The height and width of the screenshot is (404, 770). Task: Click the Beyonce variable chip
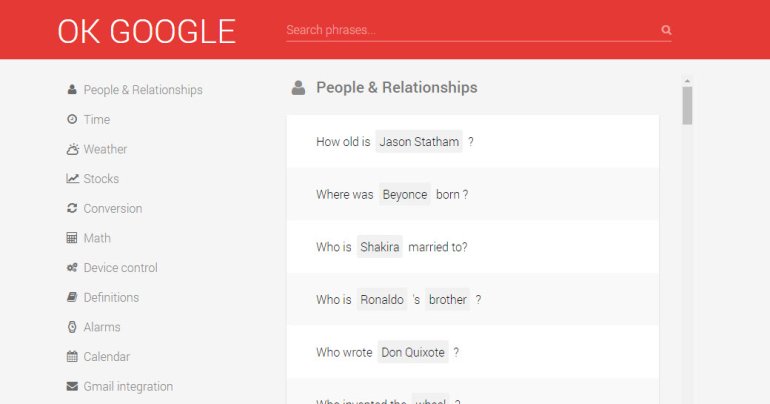click(x=405, y=194)
